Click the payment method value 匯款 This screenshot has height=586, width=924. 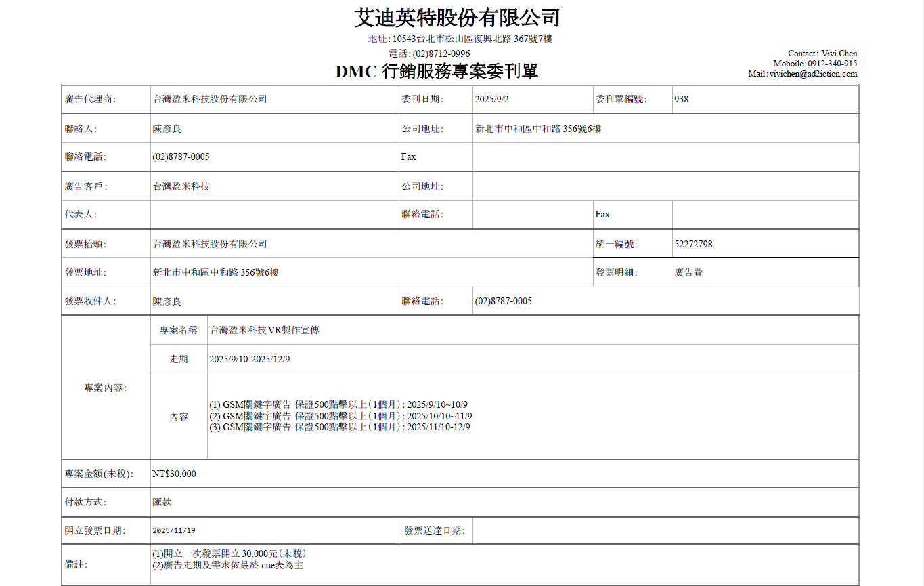[x=162, y=503]
